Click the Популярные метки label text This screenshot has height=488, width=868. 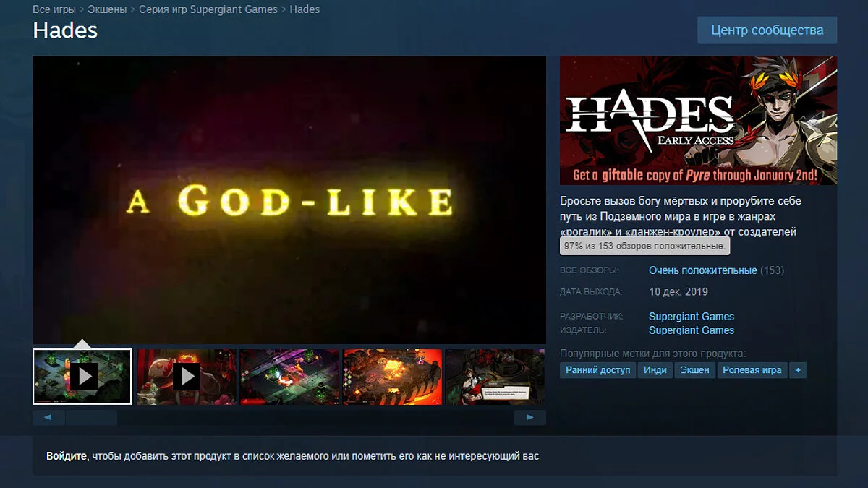652,354
